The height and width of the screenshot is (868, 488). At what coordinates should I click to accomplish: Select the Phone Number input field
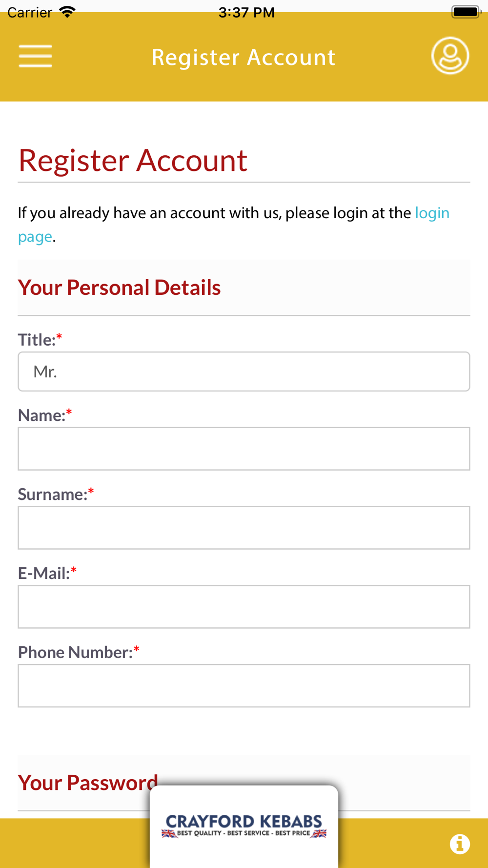coord(244,685)
